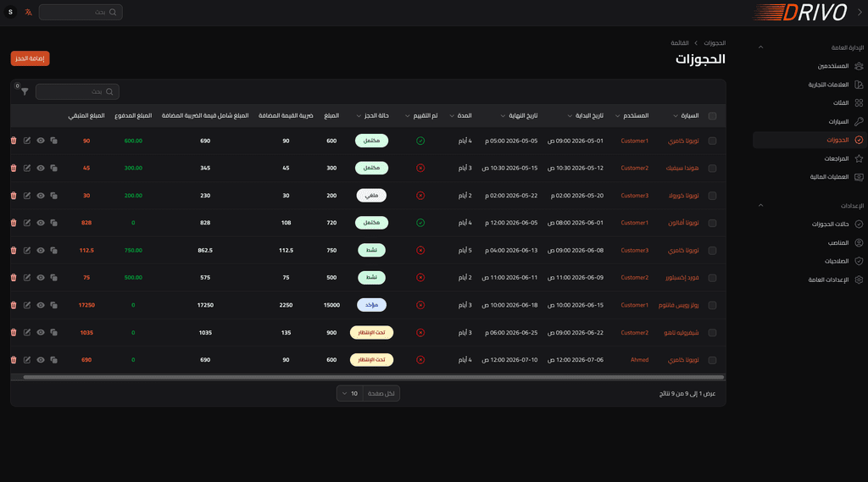This screenshot has width=868, height=482.
Task: Click the language translate icon in top bar
Action: click(x=28, y=12)
